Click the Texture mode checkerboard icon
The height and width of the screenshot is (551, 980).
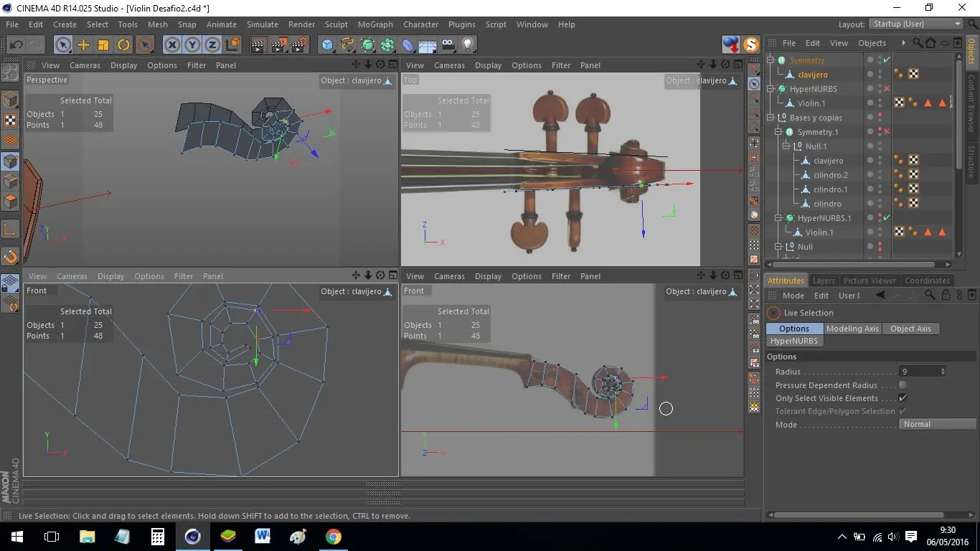10,120
